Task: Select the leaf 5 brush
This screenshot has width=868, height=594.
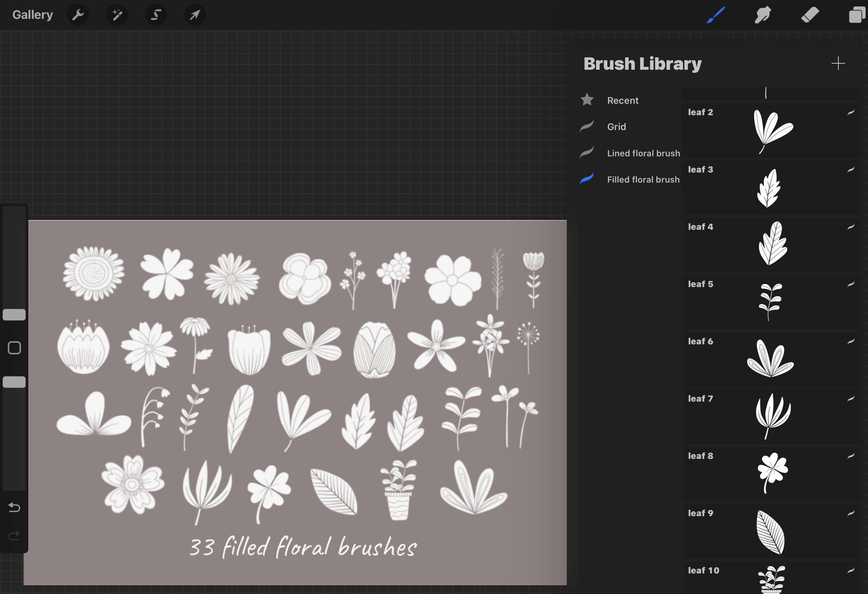Action: pyautogui.click(x=772, y=302)
